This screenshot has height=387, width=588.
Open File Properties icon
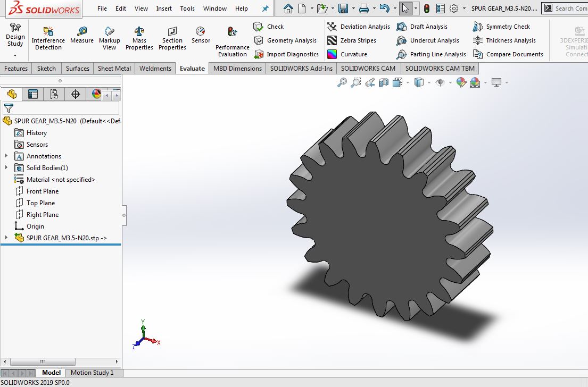(x=441, y=9)
